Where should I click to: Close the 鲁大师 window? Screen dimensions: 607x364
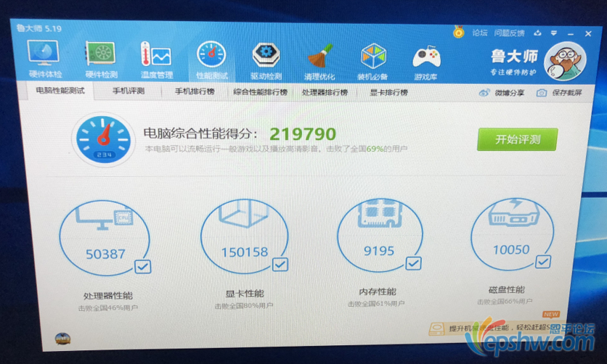coord(588,34)
